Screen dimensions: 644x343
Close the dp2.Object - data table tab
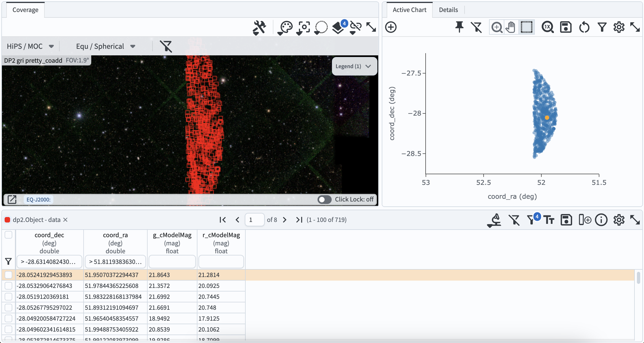tap(65, 220)
